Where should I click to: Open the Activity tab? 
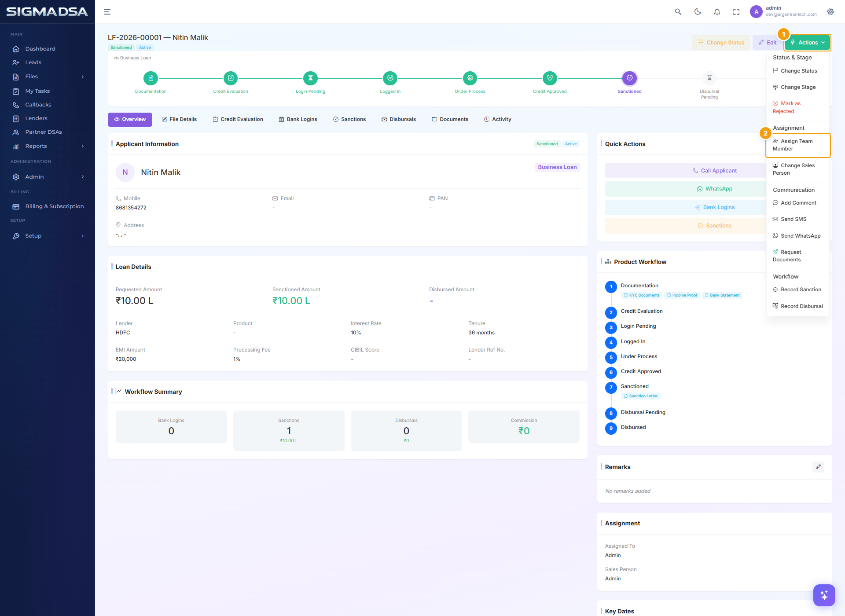click(x=497, y=120)
